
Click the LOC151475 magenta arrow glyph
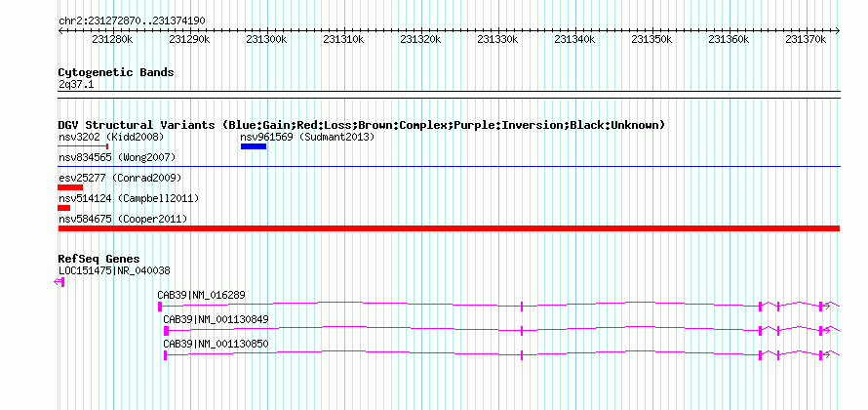point(59,282)
